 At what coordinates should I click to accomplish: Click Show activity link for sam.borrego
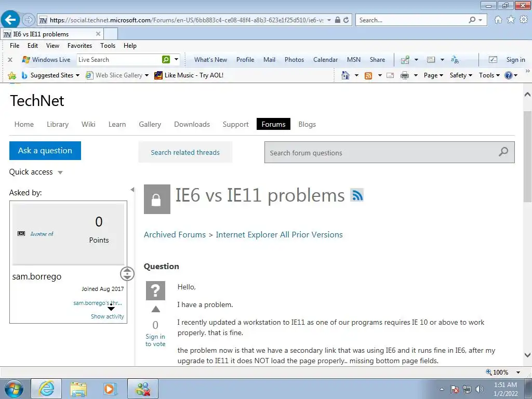107,316
